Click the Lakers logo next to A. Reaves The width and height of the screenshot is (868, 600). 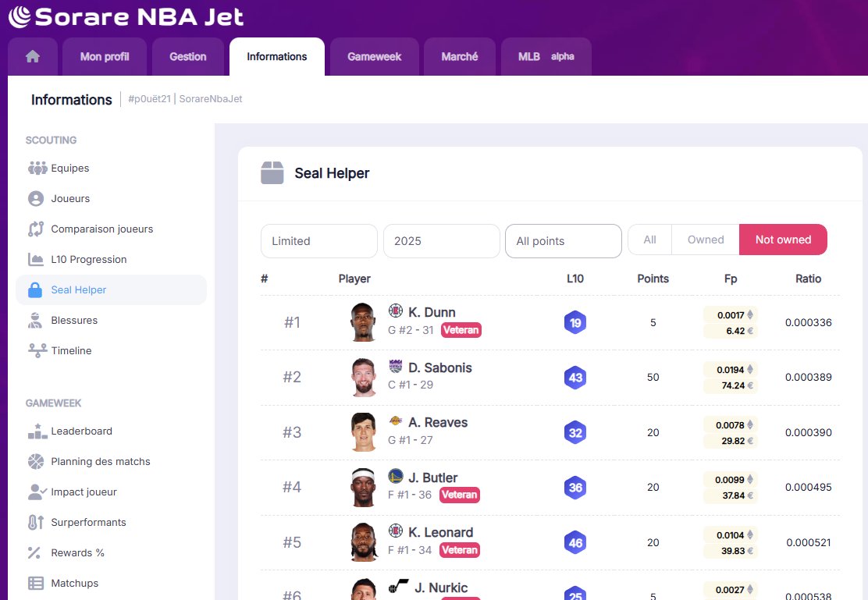click(395, 421)
